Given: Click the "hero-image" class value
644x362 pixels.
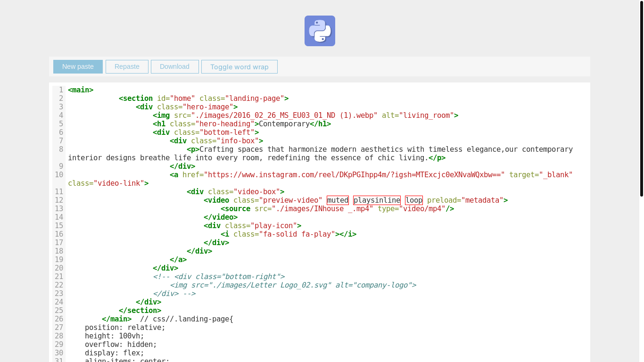Looking at the screenshot, I should (208, 107).
